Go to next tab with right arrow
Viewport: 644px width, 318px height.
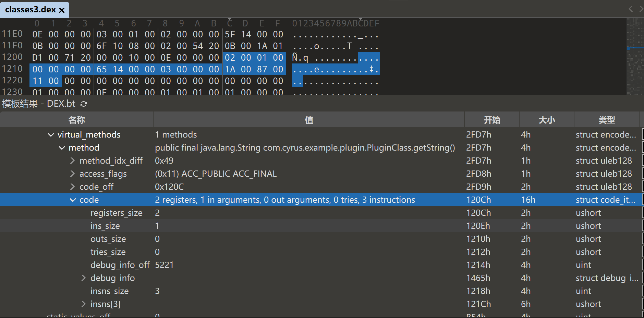641,9
